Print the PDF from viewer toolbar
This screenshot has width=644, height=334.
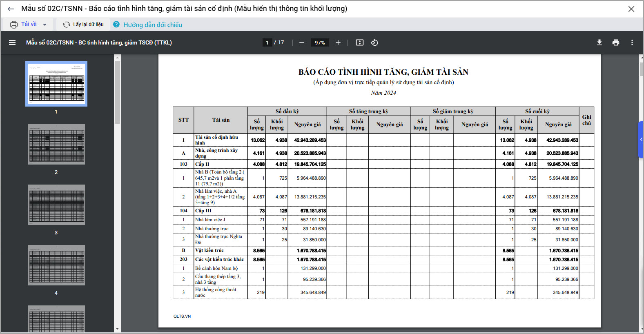click(616, 42)
